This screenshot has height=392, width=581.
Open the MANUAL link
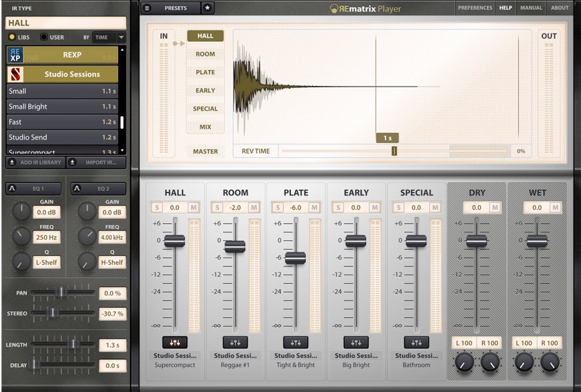[531, 8]
